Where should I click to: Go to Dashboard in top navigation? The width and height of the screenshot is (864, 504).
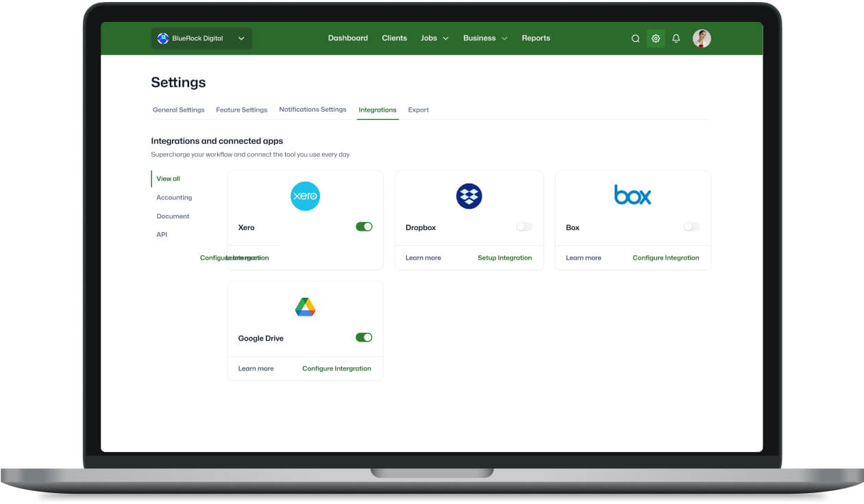(x=348, y=38)
